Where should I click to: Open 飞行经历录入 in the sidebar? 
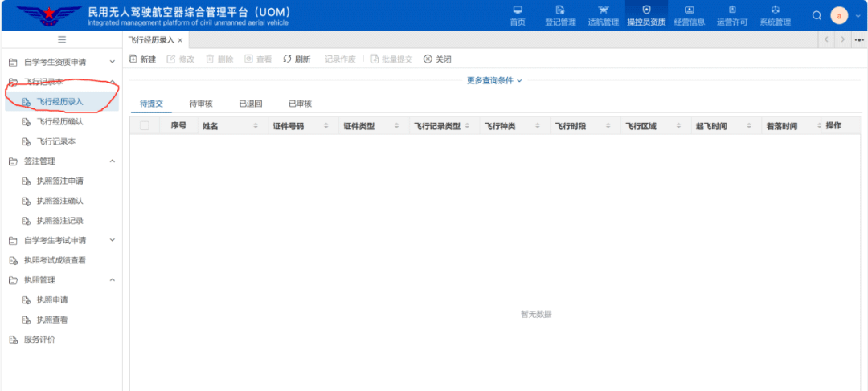(x=61, y=102)
